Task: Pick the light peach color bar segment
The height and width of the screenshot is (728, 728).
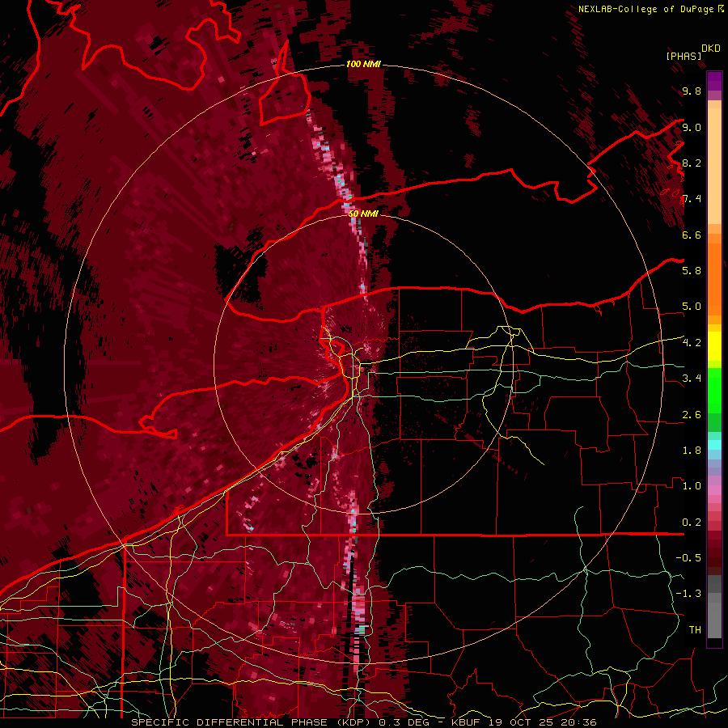Action: [x=714, y=167]
